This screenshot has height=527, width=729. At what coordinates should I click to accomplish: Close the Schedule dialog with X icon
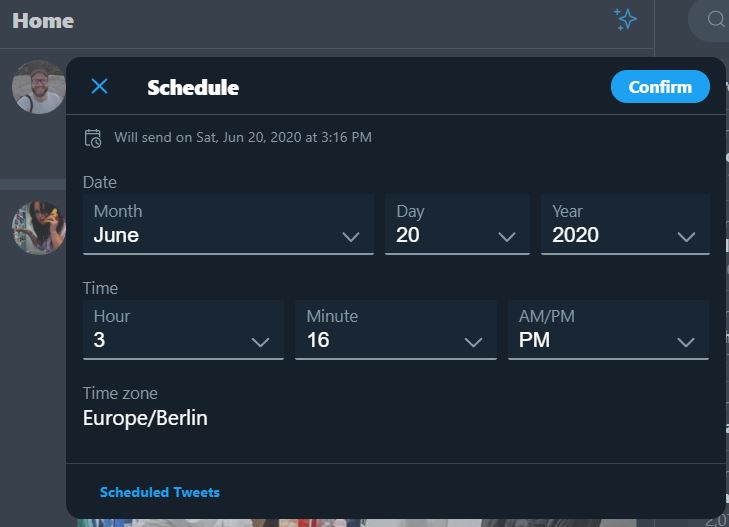[99, 87]
